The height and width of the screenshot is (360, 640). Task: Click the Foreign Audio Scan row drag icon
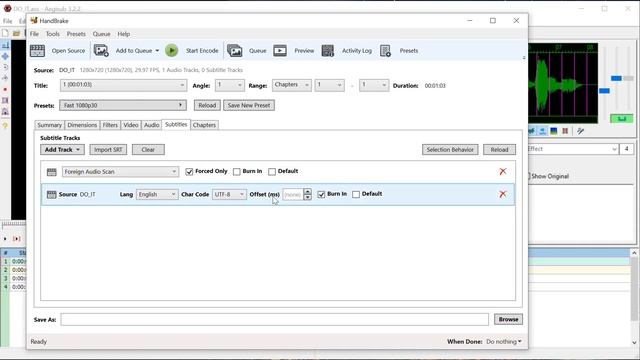click(51, 172)
